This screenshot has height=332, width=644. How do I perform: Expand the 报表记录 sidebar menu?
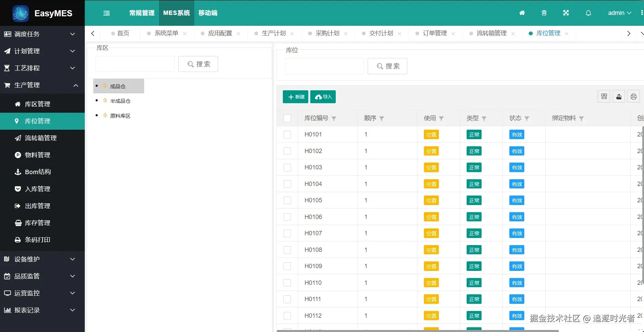click(42, 310)
